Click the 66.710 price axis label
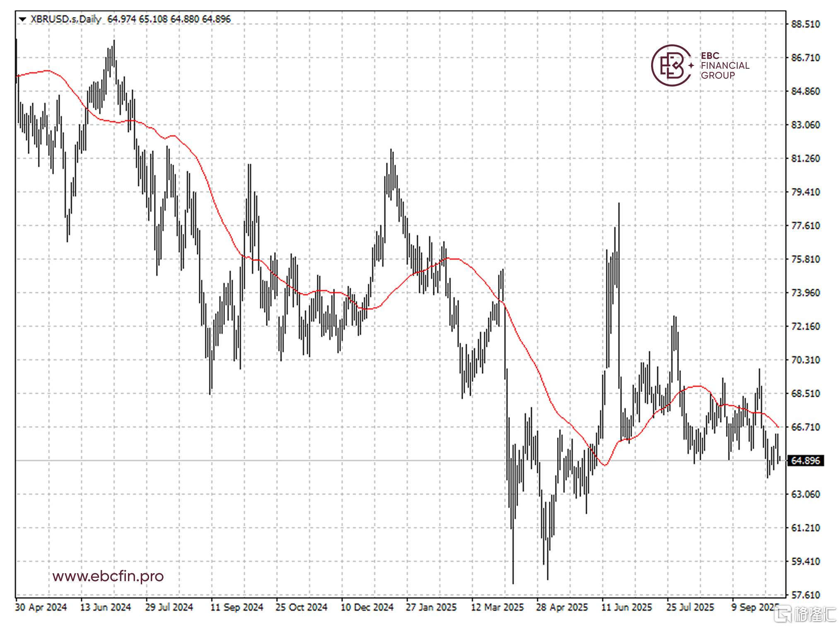840x627 pixels. point(805,427)
